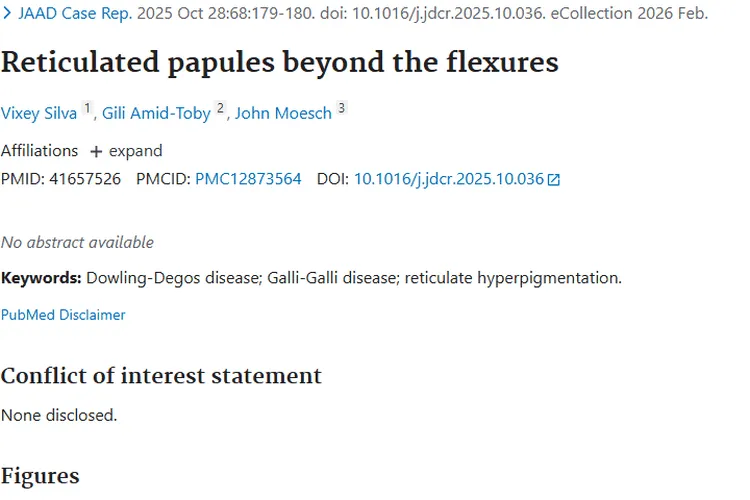Open author Vixey Silva's link

(x=39, y=113)
